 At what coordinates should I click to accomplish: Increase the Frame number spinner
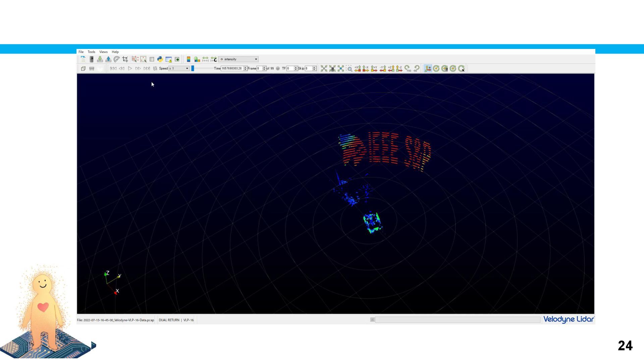[264, 67]
